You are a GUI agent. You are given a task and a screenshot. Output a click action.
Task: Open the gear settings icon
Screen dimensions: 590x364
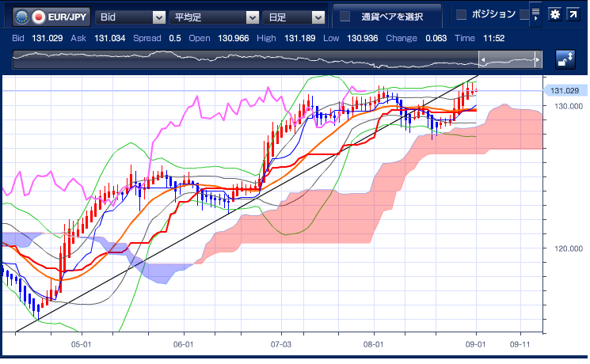[x=554, y=15]
